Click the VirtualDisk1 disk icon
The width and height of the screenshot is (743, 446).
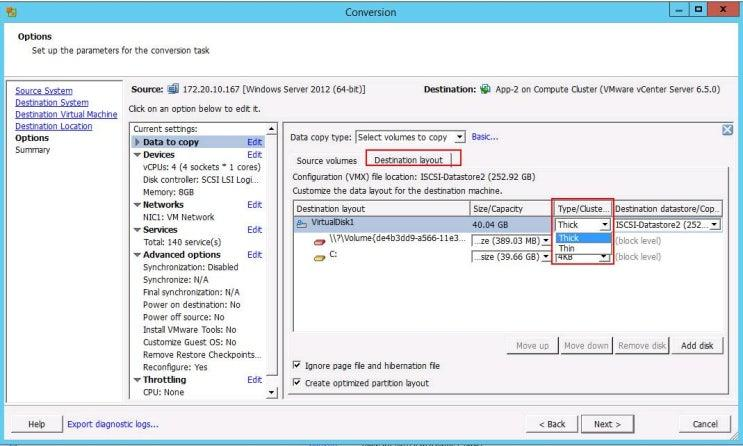[301, 223]
